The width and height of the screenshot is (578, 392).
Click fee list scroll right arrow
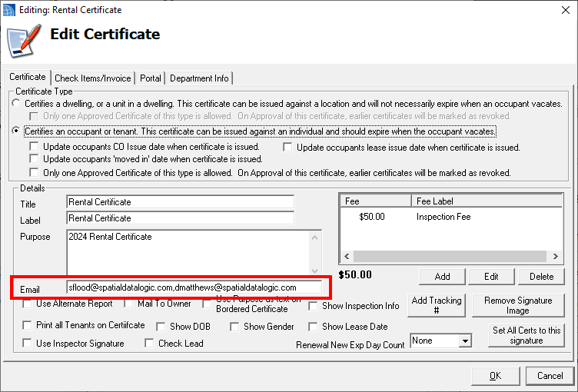(x=556, y=256)
